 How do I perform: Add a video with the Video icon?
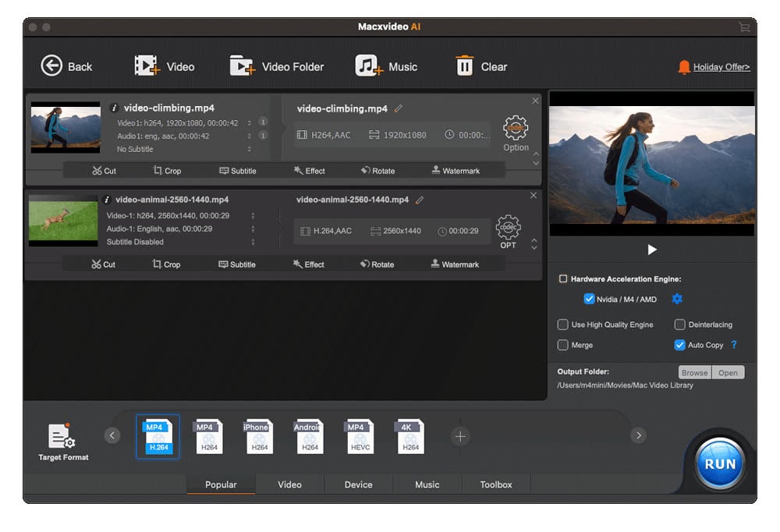click(147, 66)
